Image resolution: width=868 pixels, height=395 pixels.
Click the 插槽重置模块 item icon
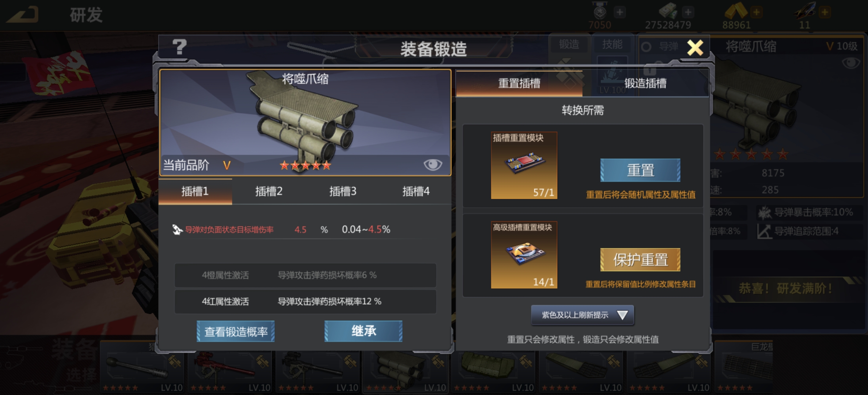pos(524,165)
